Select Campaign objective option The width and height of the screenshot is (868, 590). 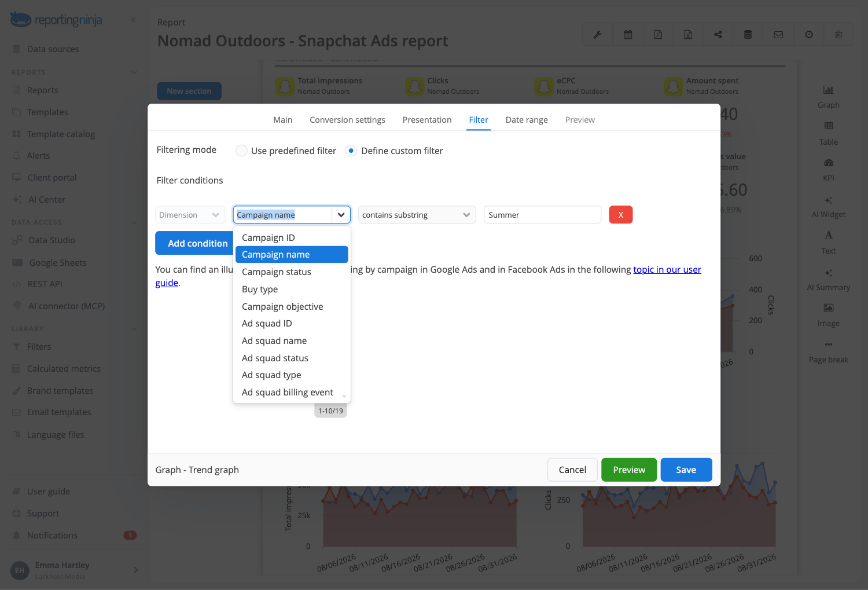pyautogui.click(x=292, y=307)
